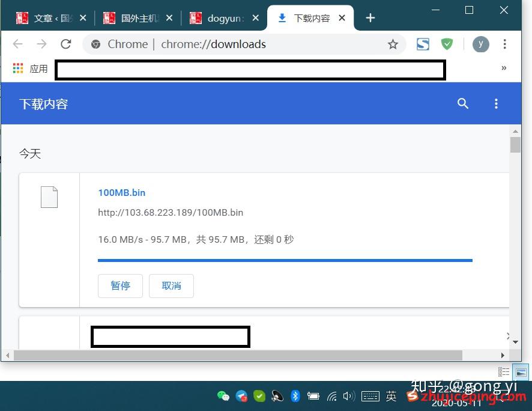
Task: Open the green shield extension icon
Action: click(447, 44)
